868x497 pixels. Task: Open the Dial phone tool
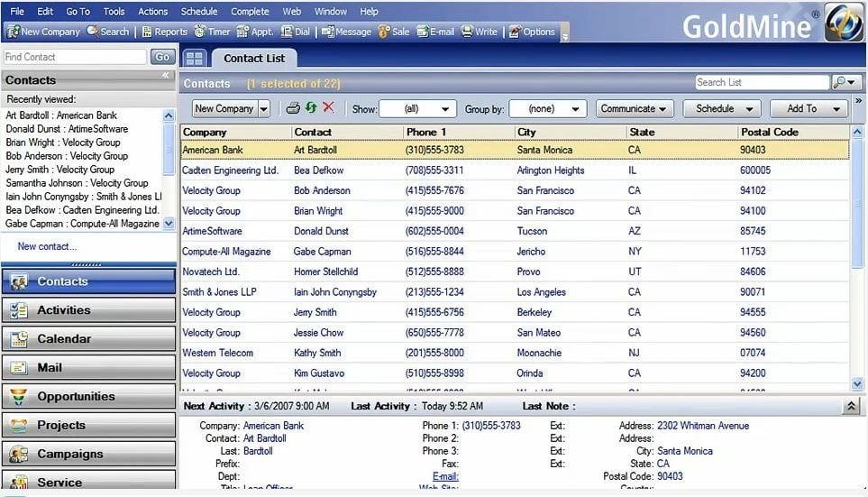point(295,32)
